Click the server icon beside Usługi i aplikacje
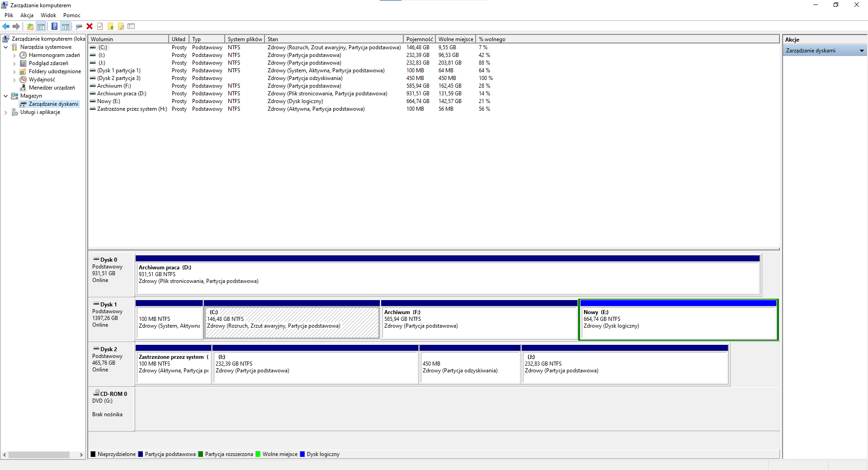 14,112
